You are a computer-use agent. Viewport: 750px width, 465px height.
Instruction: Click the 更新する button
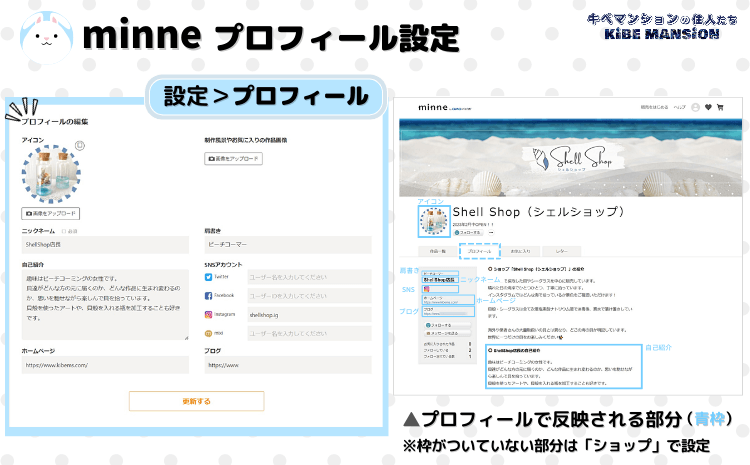pyautogui.click(x=197, y=401)
